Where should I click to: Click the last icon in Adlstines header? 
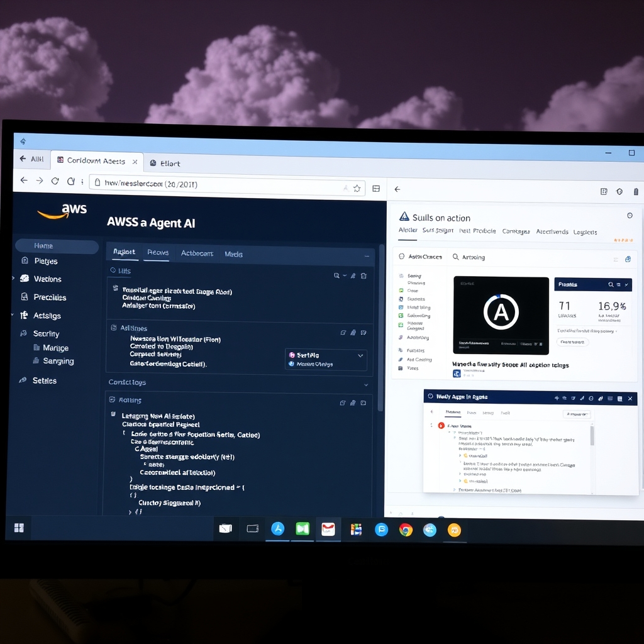tap(364, 333)
